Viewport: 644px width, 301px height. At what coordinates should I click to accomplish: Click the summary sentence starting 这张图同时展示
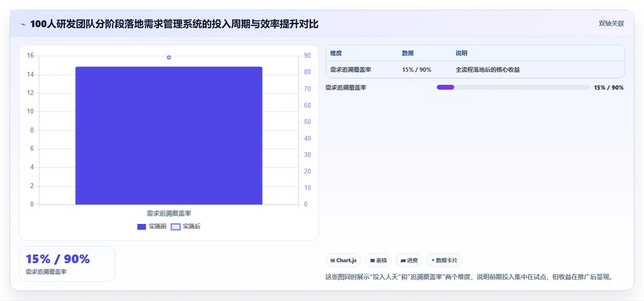point(469,277)
